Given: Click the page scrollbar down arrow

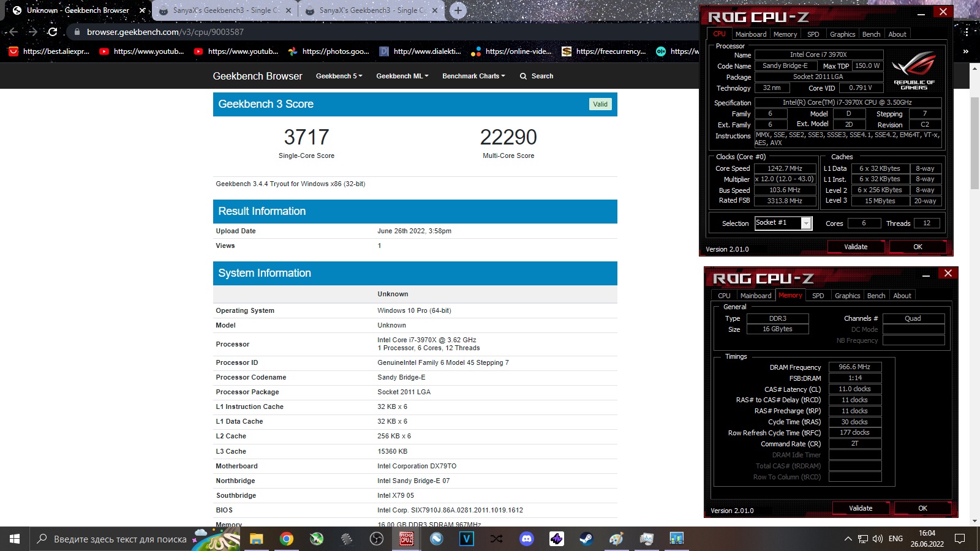Looking at the screenshot, I should tap(974, 521).
